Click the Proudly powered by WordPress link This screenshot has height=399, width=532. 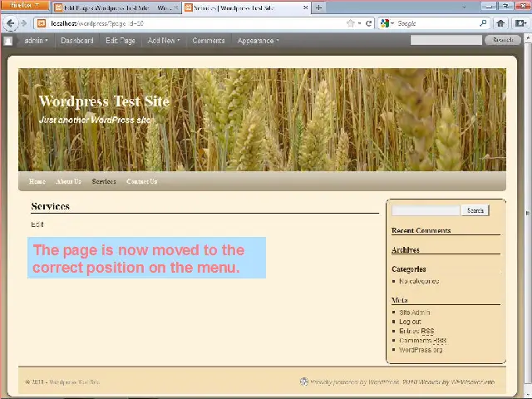click(x=354, y=382)
